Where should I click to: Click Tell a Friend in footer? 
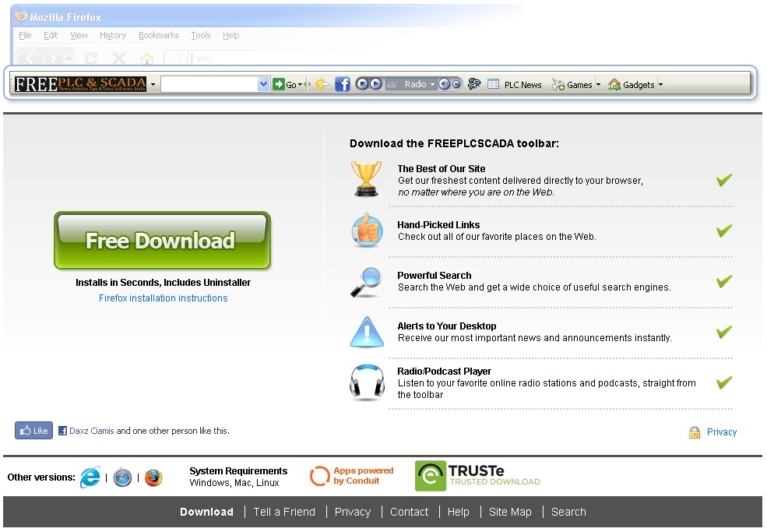[284, 512]
